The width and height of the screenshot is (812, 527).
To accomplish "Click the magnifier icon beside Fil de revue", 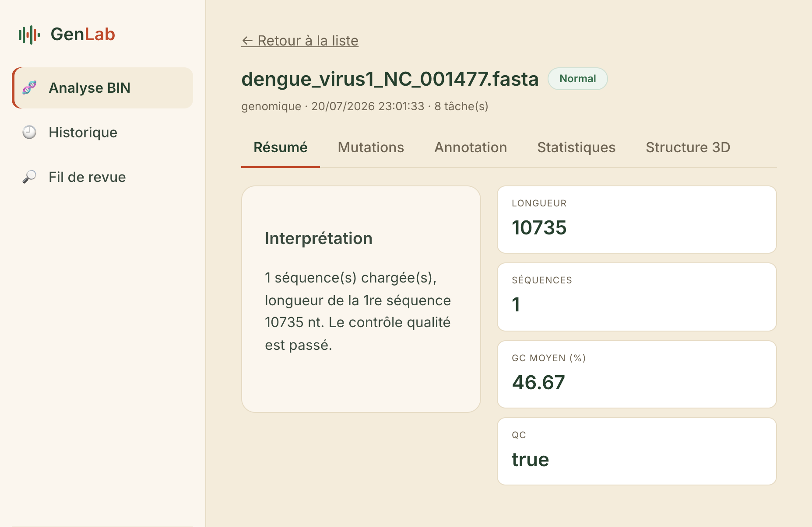I will (29, 177).
